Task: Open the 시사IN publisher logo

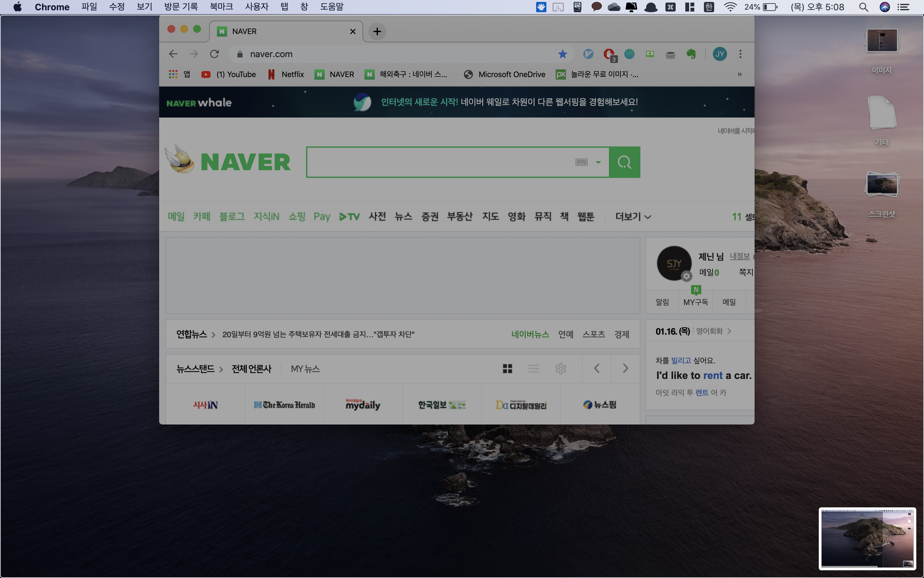Action: (x=205, y=405)
